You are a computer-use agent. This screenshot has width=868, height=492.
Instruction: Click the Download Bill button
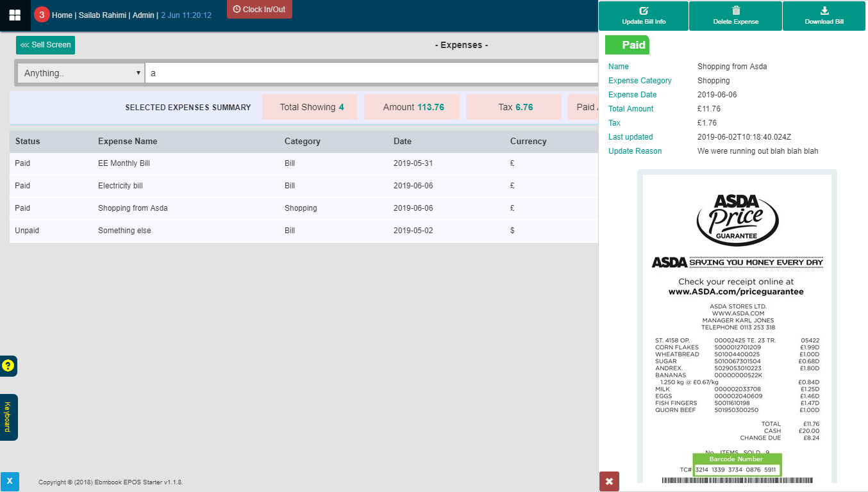pos(824,16)
